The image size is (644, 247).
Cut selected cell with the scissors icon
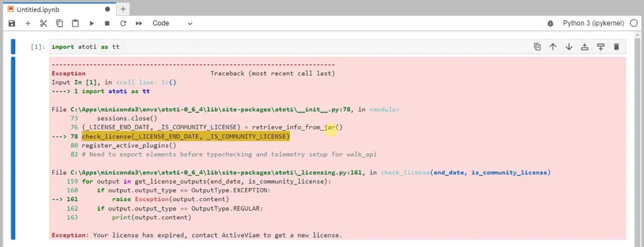point(43,23)
